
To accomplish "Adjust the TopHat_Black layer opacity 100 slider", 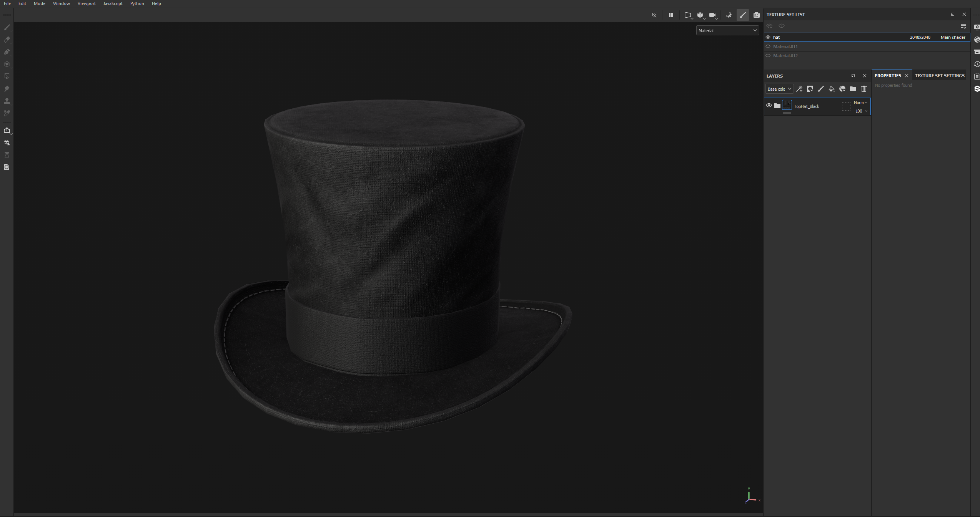I will coord(860,111).
